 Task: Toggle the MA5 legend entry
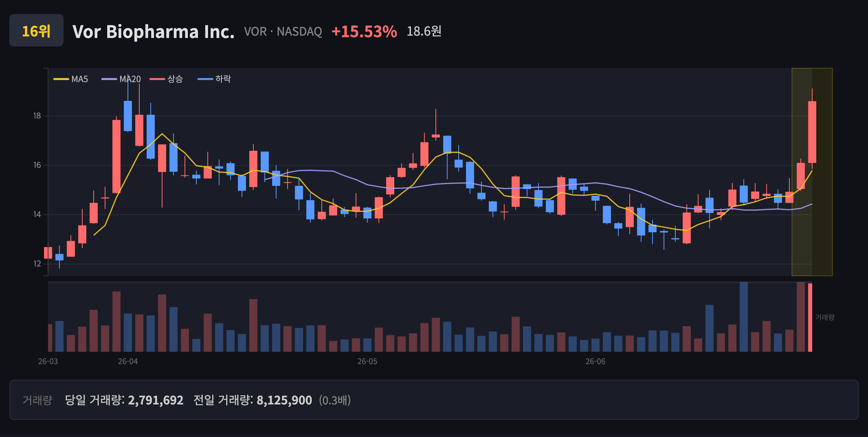click(71, 79)
